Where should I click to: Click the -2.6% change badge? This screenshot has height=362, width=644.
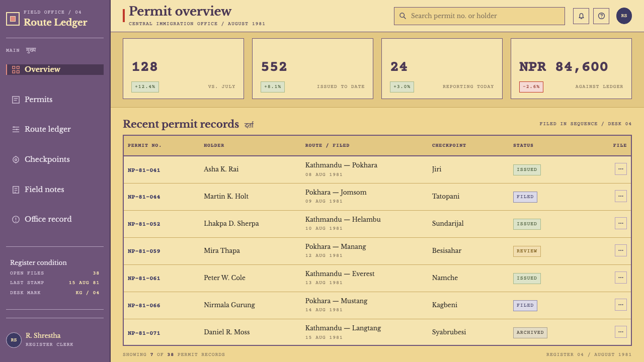(x=531, y=87)
